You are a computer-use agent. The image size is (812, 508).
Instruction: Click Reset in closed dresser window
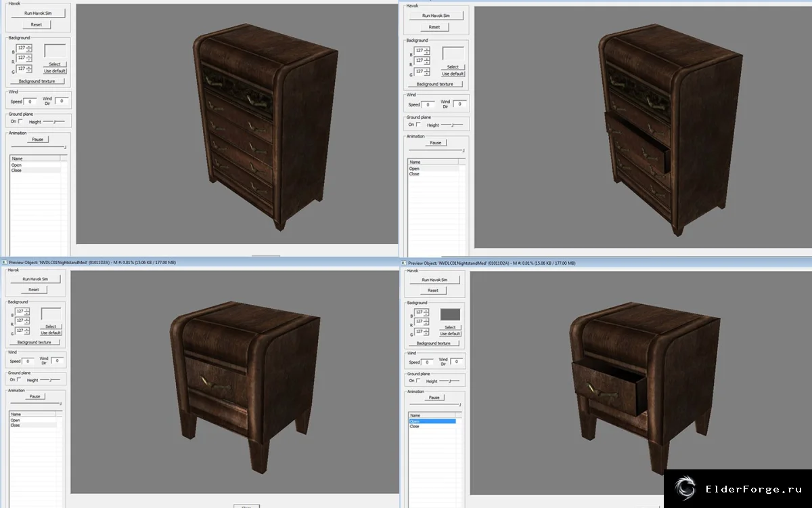[x=36, y=24]
